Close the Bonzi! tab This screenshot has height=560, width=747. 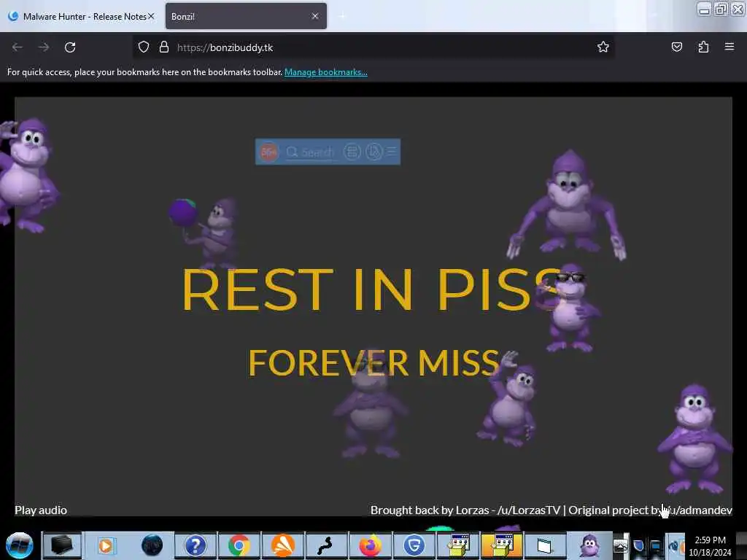(315, 16)
